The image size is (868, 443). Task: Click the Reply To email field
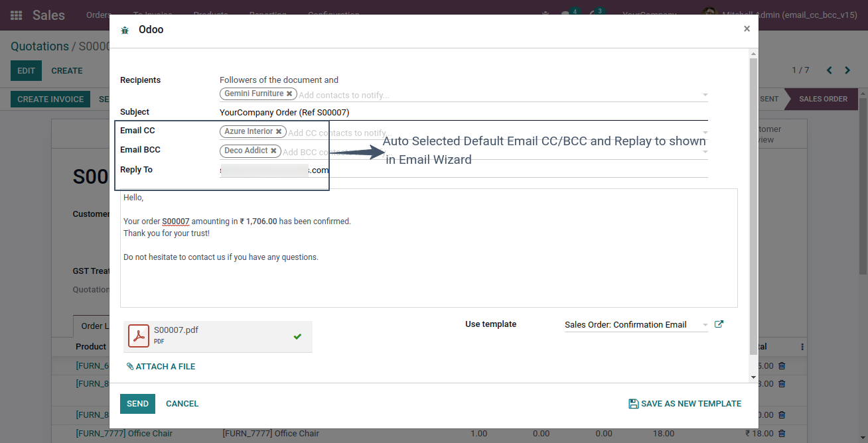click(x=463, y=170)
